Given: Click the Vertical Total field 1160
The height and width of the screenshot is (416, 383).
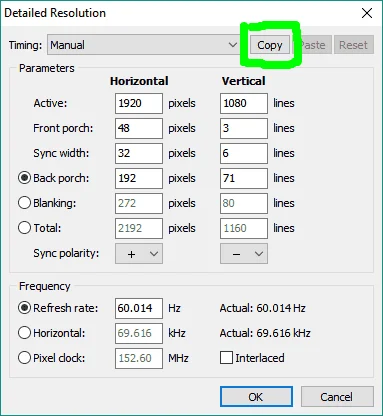Looking at the screenshot, I should pyautogui.click(x=244, y=228).
